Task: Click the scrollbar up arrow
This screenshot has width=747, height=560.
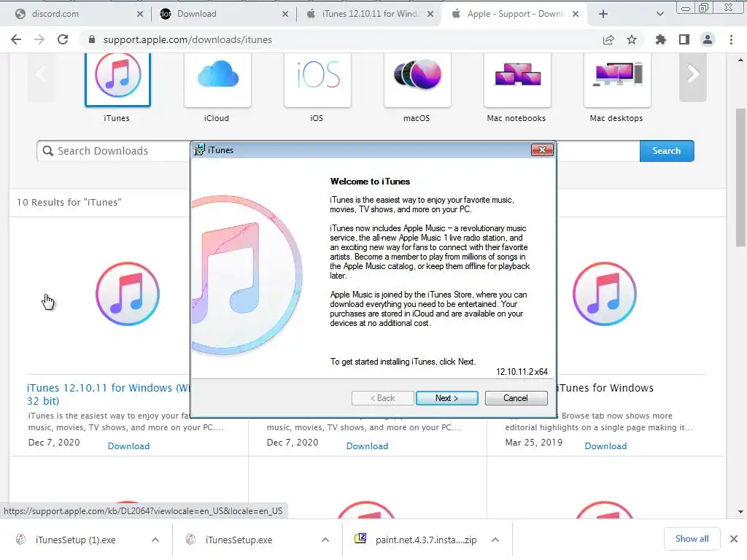Action: [740, 60]
